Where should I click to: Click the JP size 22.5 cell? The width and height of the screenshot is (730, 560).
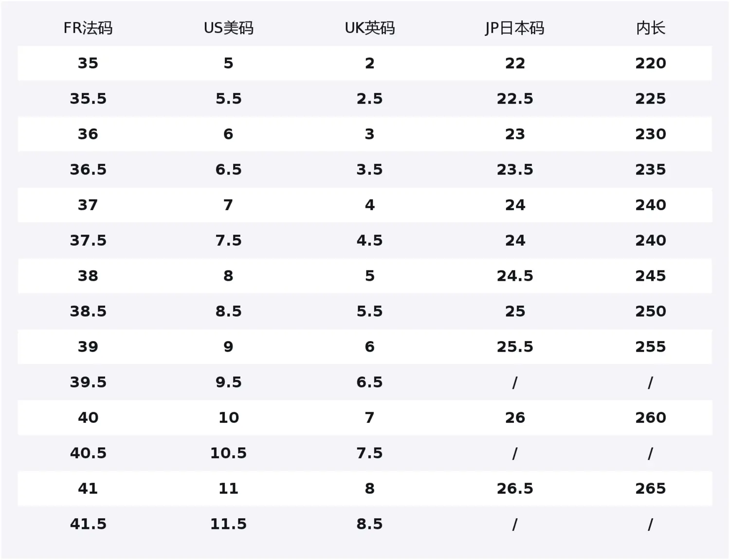tap(515, 99)
